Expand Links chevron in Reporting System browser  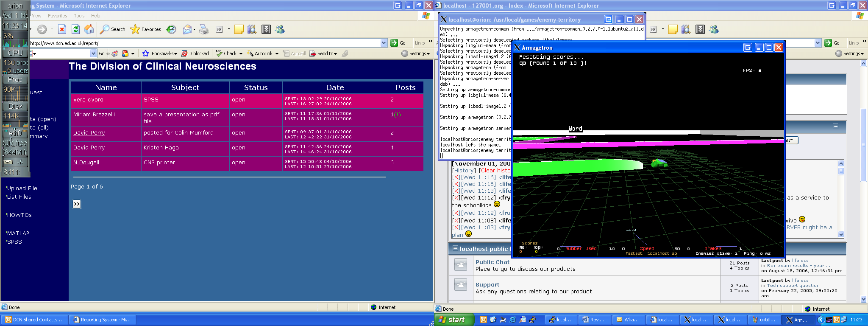coord(431,42)
